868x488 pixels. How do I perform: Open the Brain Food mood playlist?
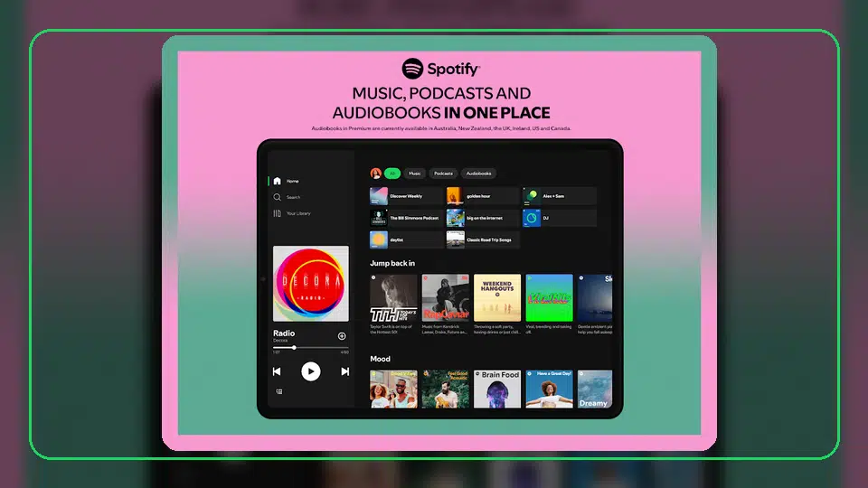point(497,389)
